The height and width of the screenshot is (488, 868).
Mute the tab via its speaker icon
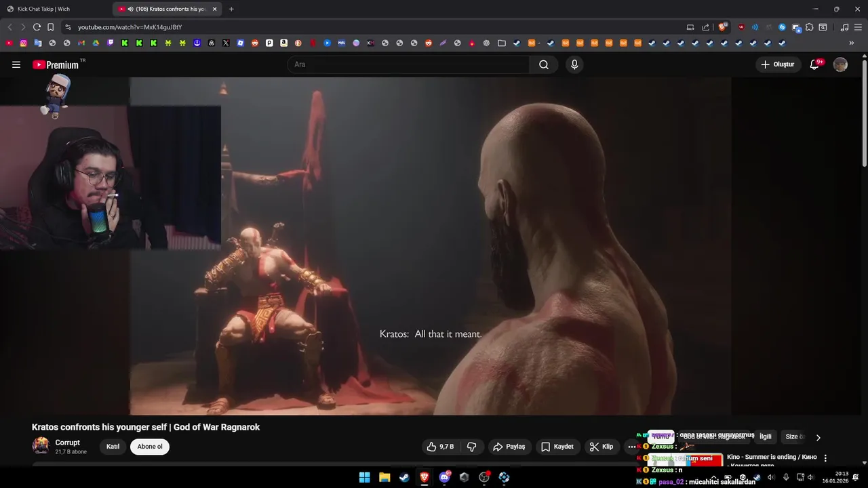click(x=130, y=9)
